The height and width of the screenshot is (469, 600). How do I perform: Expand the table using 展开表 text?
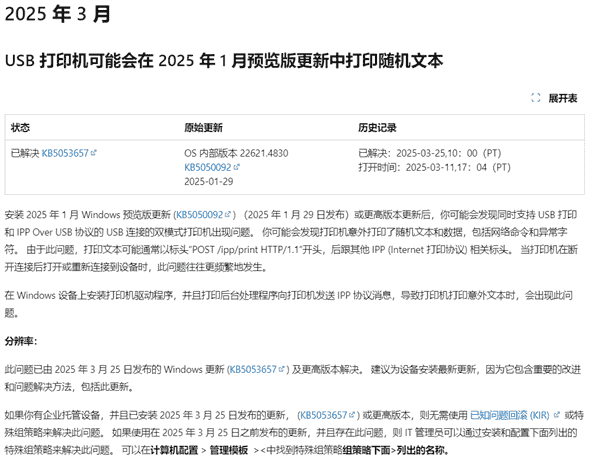click(563, 98)
